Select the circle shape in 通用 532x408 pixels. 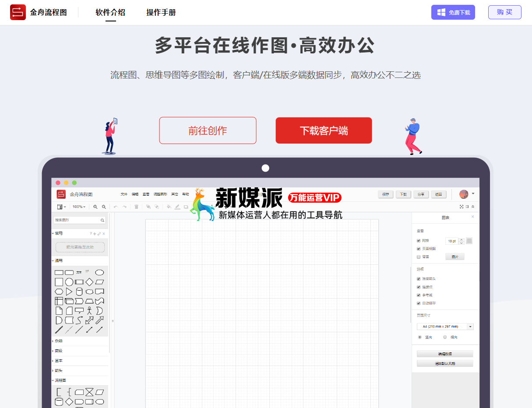click(69, 282)
